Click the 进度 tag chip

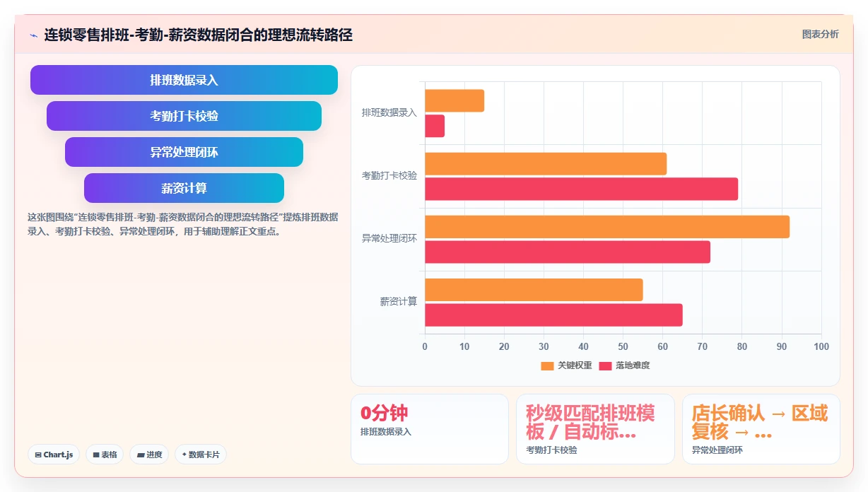(x=149, y=455)
